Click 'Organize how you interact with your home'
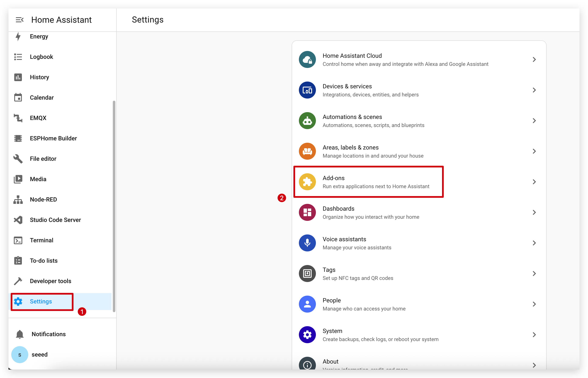 [x=371, y=217]
